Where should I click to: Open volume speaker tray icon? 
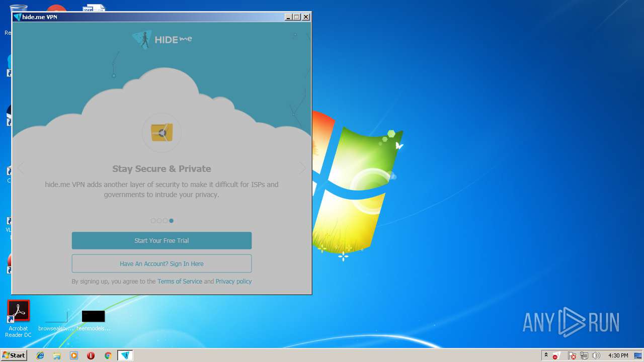pyautogui.click(x=596, y=355)
